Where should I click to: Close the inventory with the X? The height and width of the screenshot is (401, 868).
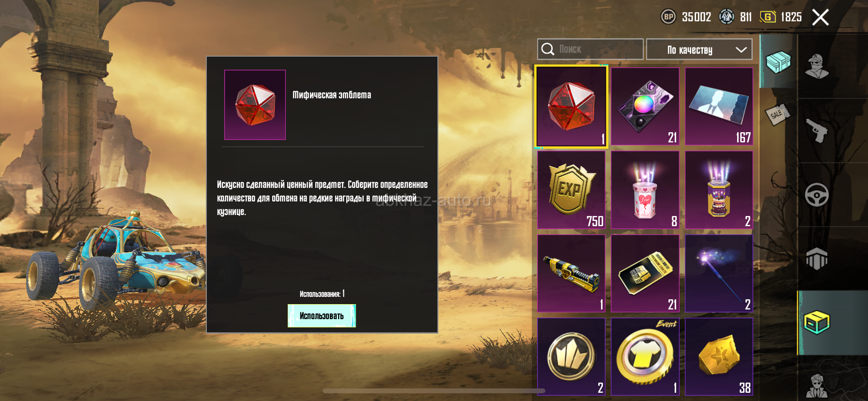coord(821,17)
